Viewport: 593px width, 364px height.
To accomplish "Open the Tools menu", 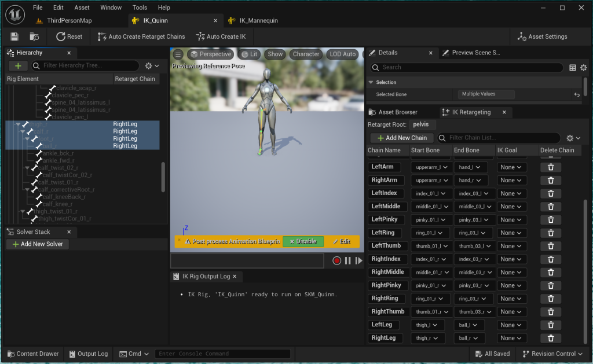I will pyautogui.click(x=140, y=8).
